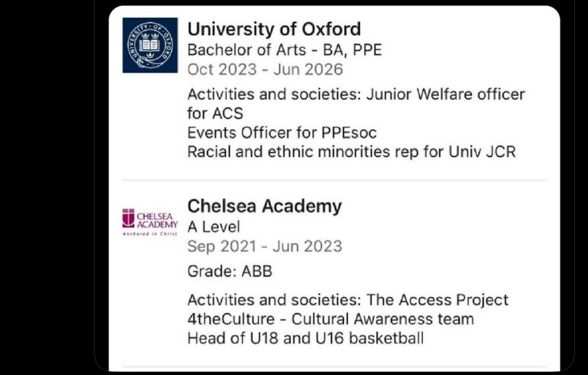Click the Chelsea Academy school logo
The width and height of the screenshot is (588, 375).
(x=150, y=222)
